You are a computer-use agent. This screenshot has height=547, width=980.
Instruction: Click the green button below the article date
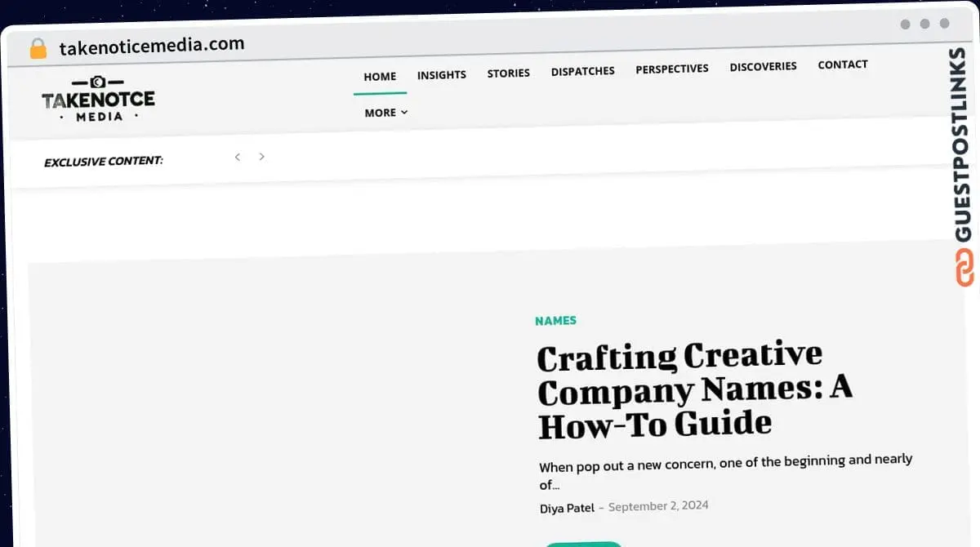click(583, 544)
